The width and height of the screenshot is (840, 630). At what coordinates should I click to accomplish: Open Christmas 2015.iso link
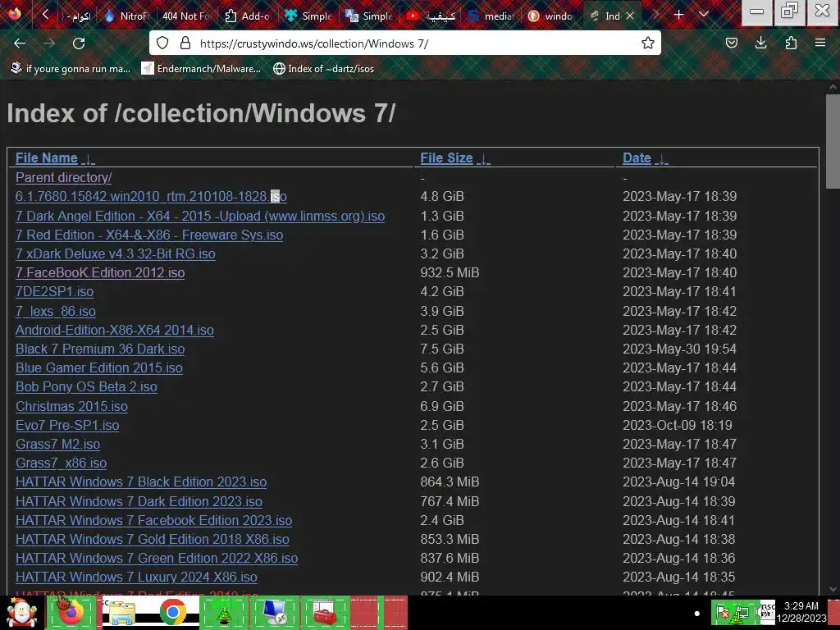[71, 406]
